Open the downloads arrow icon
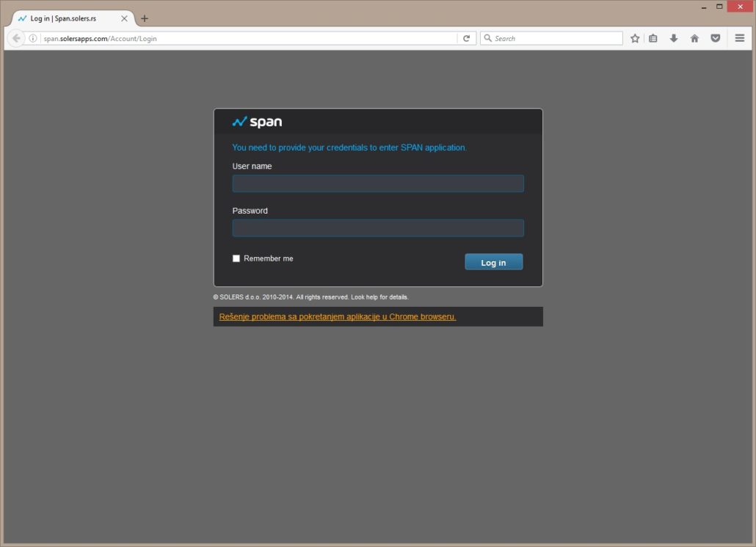The image size is (756, 547). (x=674, y=38)
